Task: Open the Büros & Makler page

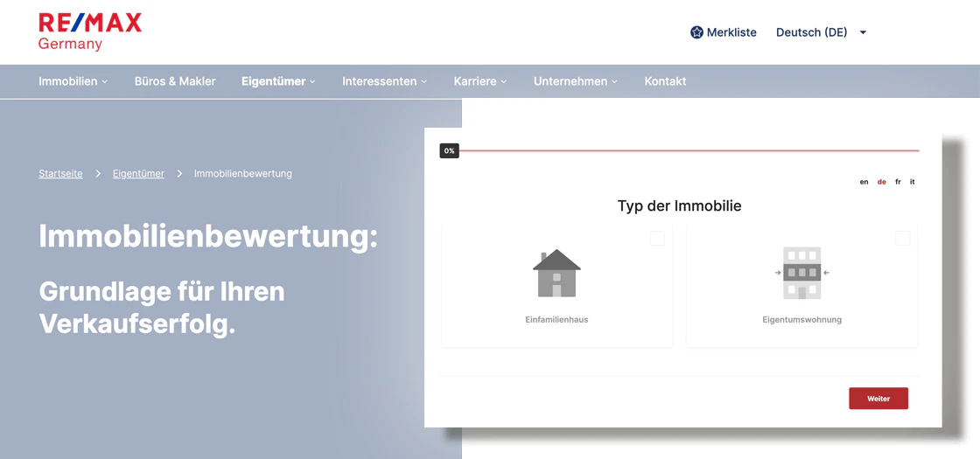Action: [175, 81]
